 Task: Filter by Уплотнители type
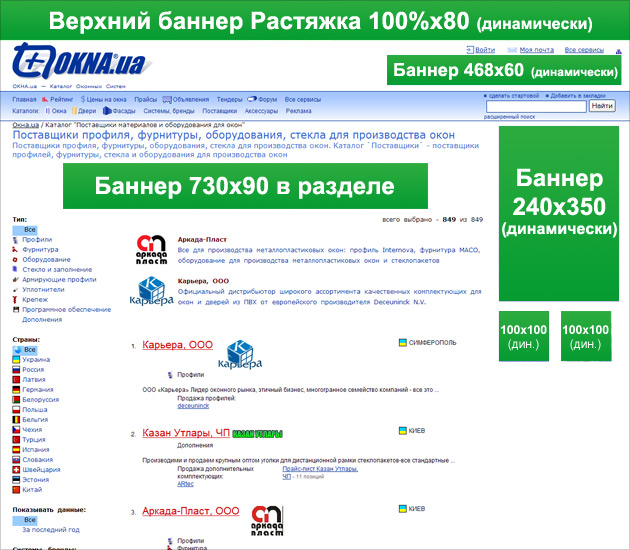coord(43,290)
